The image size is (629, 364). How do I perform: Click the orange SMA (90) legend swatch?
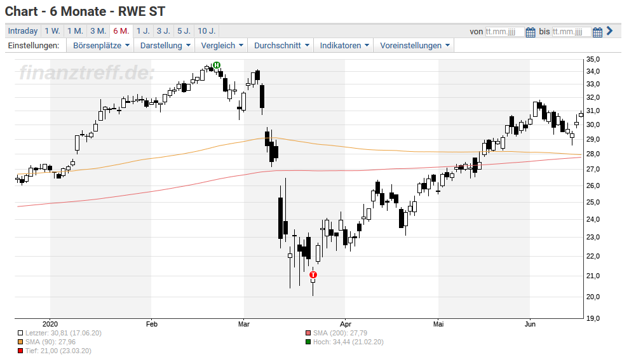(20, 342)
